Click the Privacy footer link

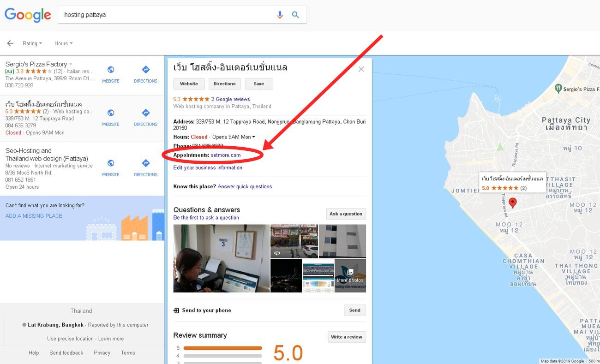coord(102,353)
